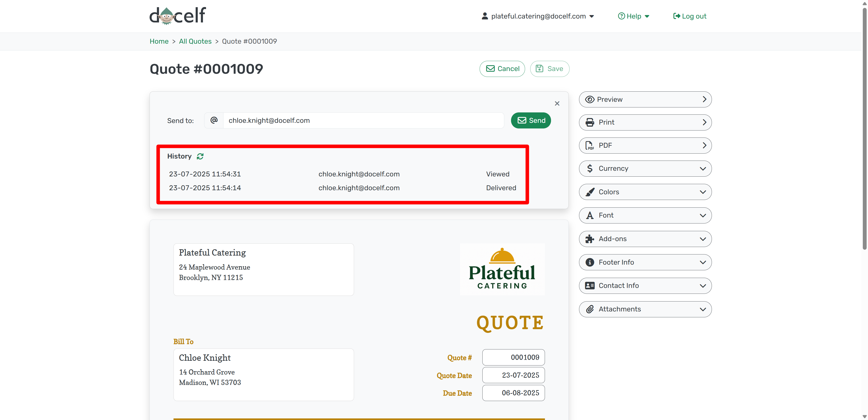
Task: Click the Cancel button
Action: tap(502, 69)
